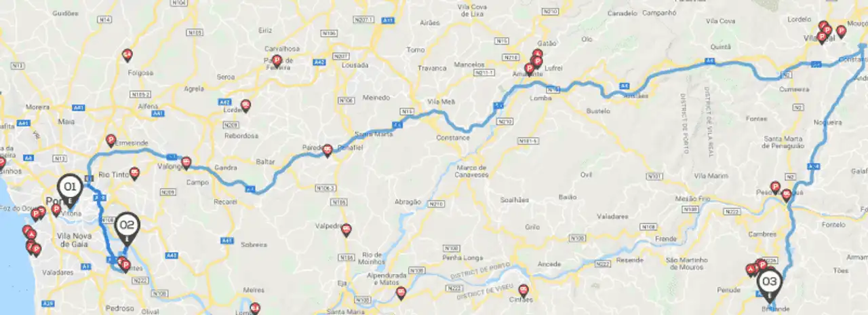This screenshot has height=315, width=868.
Task: Open the parking marker at Ermesinde
Action: 111,141
